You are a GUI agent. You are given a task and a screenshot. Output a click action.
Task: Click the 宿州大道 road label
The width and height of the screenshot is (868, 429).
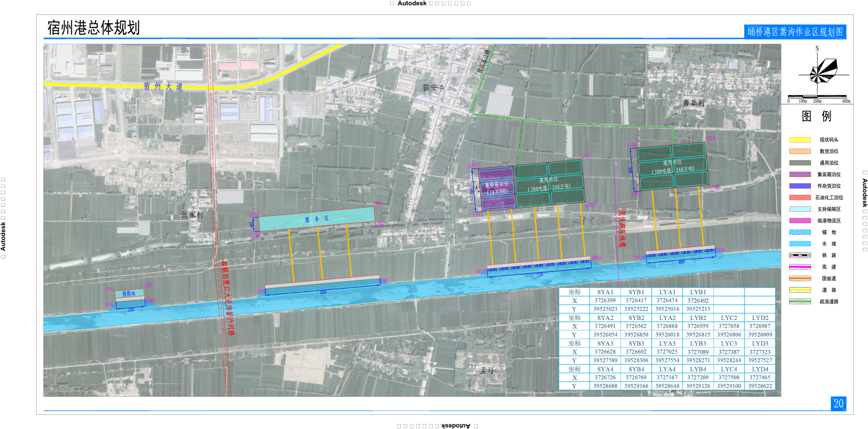tap(163, 86)
